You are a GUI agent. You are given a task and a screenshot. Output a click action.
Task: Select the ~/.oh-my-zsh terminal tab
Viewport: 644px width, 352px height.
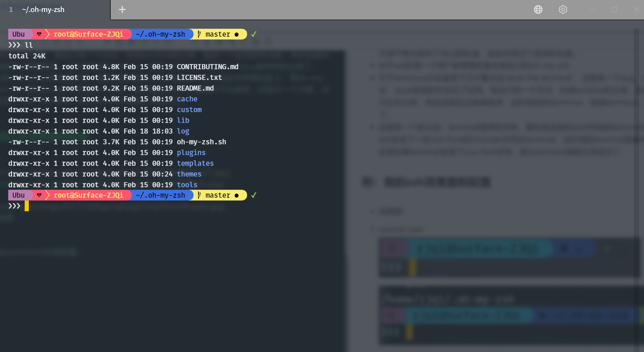click(55, 9)
